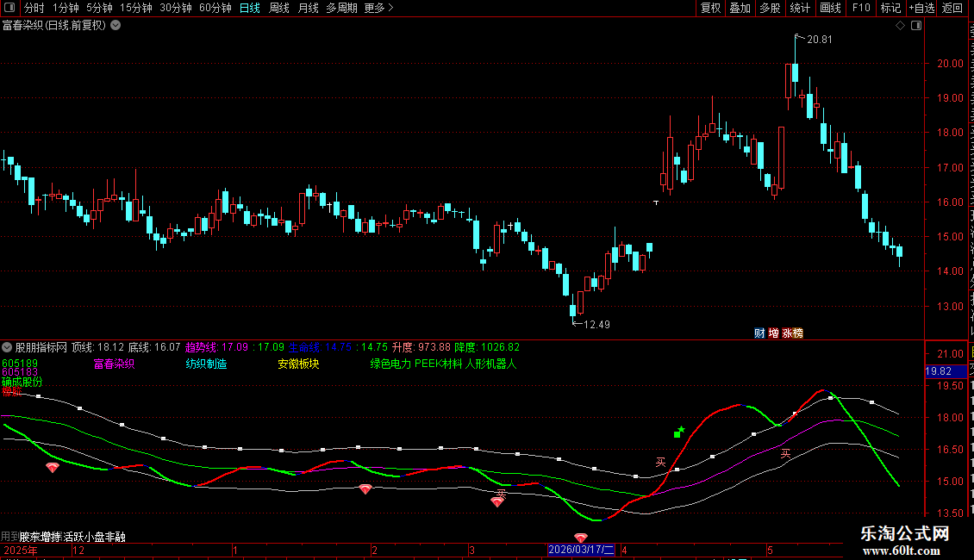
Task: Activate the 画线 drawing tool
Action: (x=831, y=8)
